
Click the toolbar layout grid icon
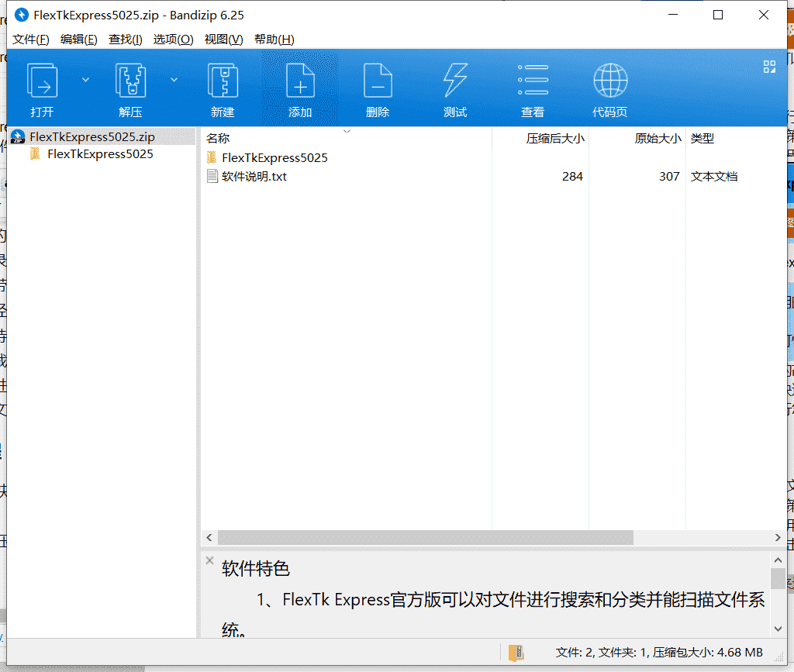point(769,67)
